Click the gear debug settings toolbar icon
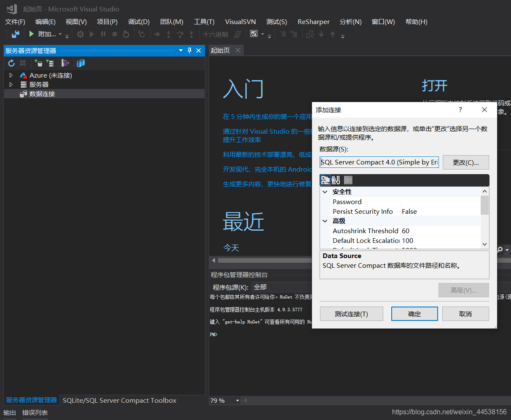The image size is (511, 420). pyautogui.click(x=81, y=34)
